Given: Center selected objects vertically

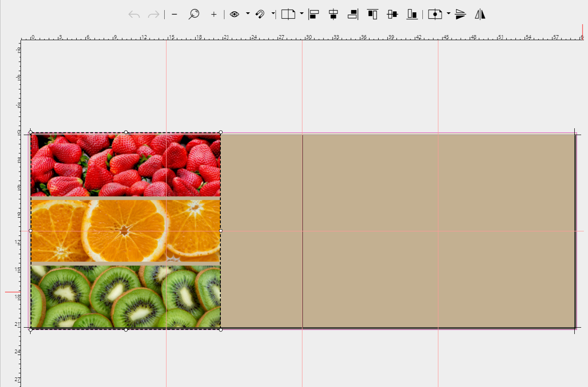Looking at the screenshot, I should [x=391, y=14].
